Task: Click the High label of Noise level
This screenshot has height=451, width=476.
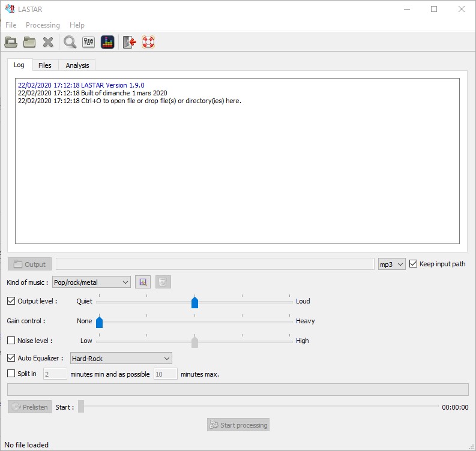Action: tap(303, 341)
